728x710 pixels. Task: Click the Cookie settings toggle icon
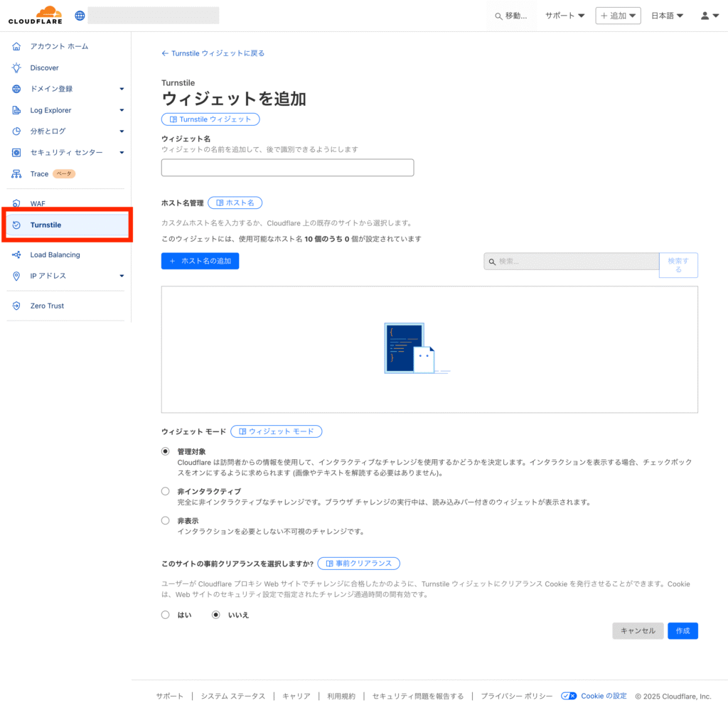click(x=569, y=696)
